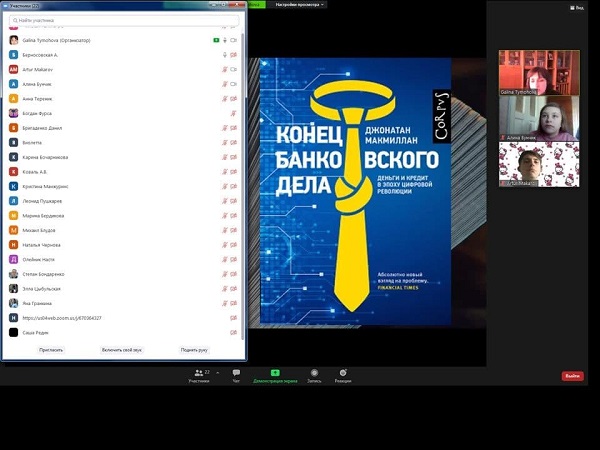Click Леонид Пушкарев's disabled camera icon

click(x=233, y=201)
